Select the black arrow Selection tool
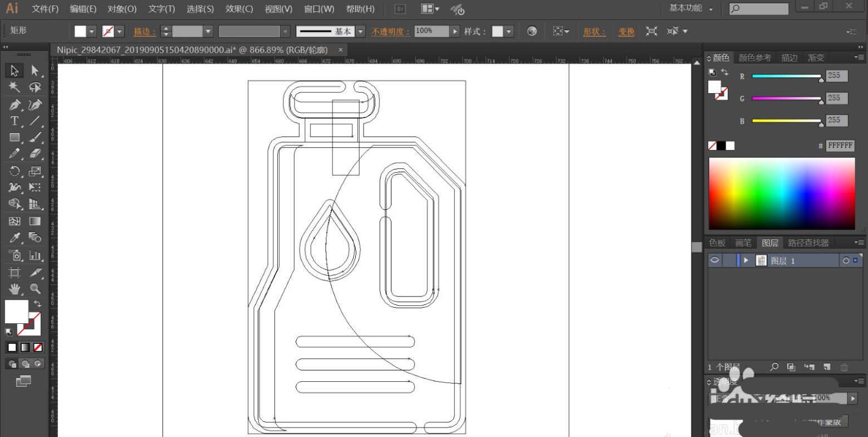This screenshot has height=437, width=868. [14, 71]
